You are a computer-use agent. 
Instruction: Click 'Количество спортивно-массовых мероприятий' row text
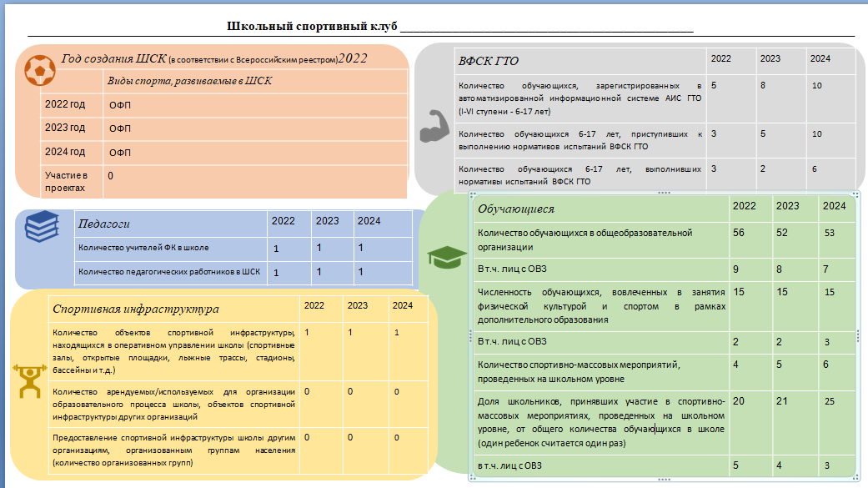coord(579,372)
